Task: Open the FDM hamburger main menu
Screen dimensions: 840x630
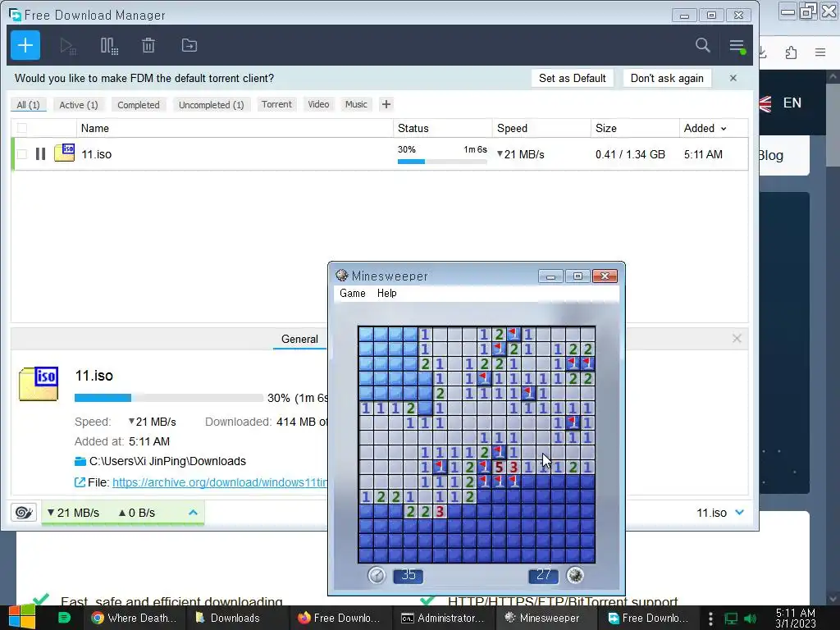Action: (x=737, y=46)
